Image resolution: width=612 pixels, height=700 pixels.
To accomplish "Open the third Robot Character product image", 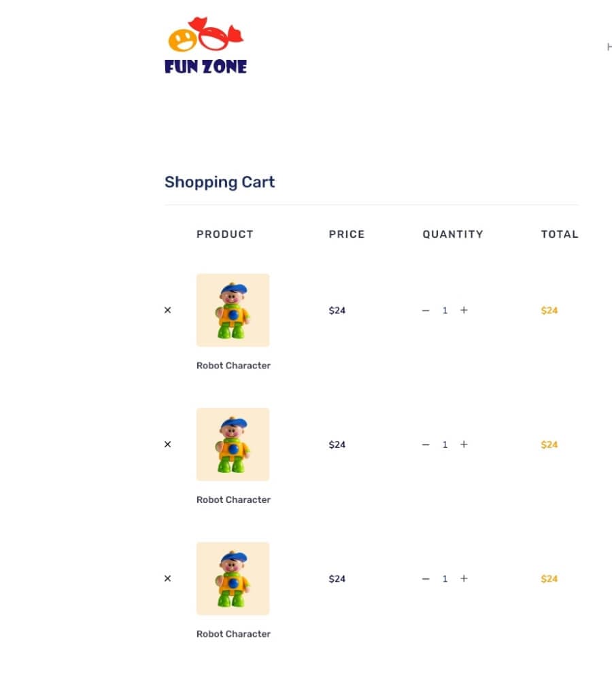I will (233, 578).
